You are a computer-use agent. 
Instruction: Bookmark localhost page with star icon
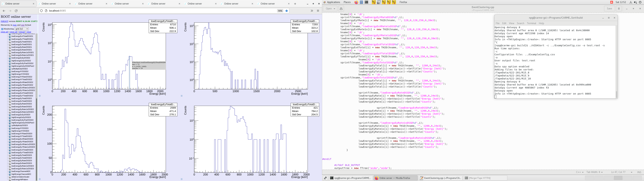click(287, 11)
